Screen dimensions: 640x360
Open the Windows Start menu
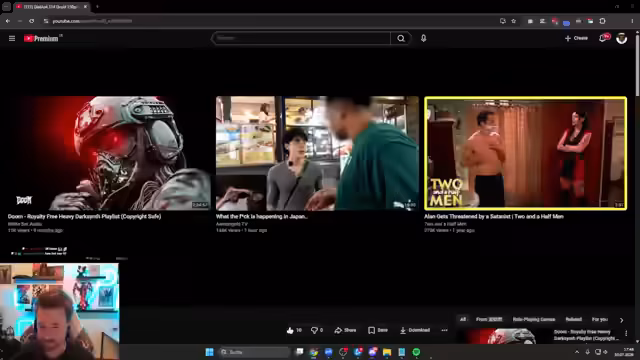pyautogui.click(x=209, y=352)
